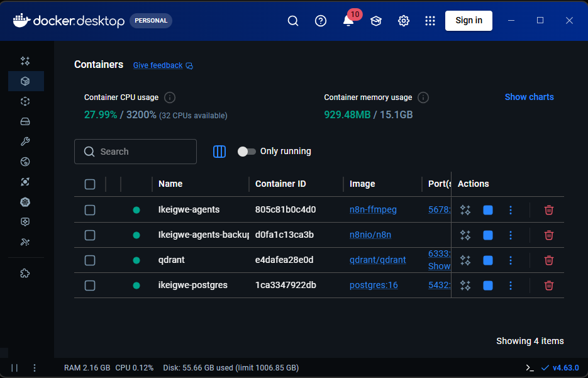Open more actions menu for Ikeigwe-agents-backup

pos(511,235)
